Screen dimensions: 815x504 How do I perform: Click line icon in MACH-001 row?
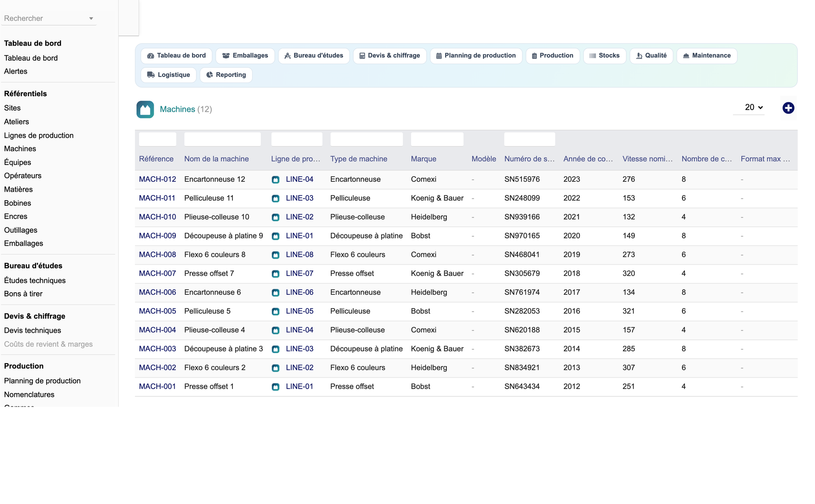[x=276, y=387]
